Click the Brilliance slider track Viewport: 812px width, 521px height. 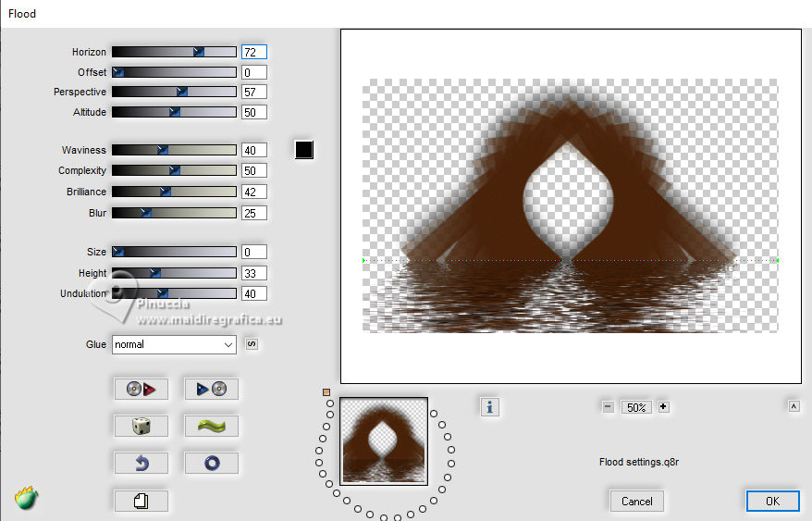coord(174,192)
